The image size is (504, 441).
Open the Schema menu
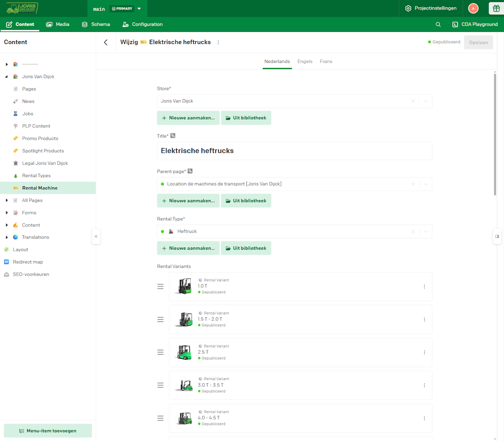(x=96, y=24)
